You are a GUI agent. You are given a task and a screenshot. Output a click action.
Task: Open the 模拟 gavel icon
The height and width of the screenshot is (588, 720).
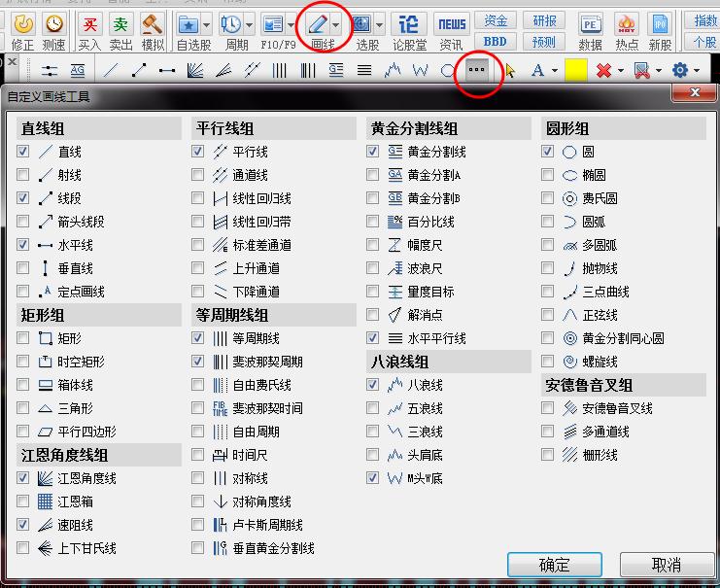coord(152,24)
